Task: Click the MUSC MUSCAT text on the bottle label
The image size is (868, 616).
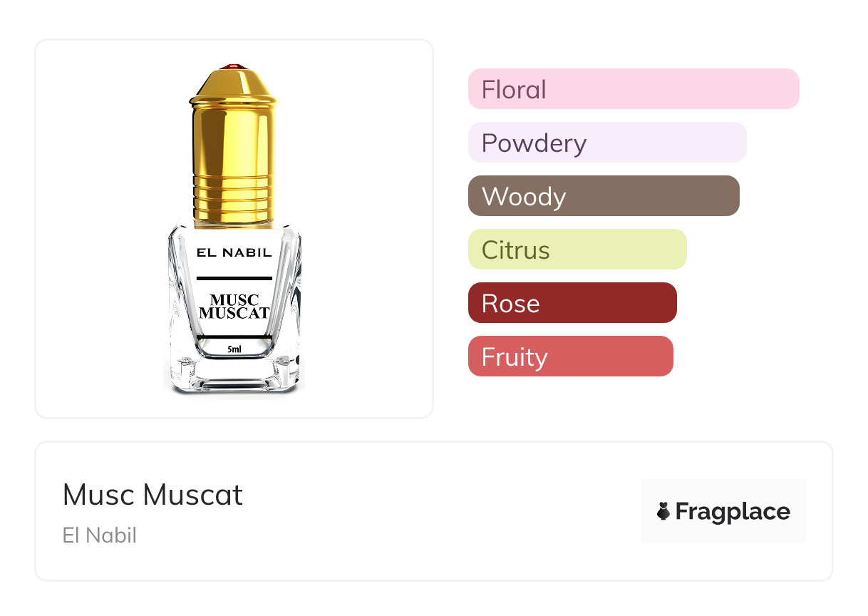Action: click(234, 306)
